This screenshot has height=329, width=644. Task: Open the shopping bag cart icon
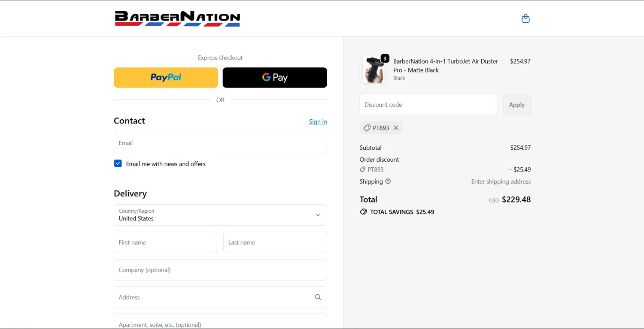(526, 18)
